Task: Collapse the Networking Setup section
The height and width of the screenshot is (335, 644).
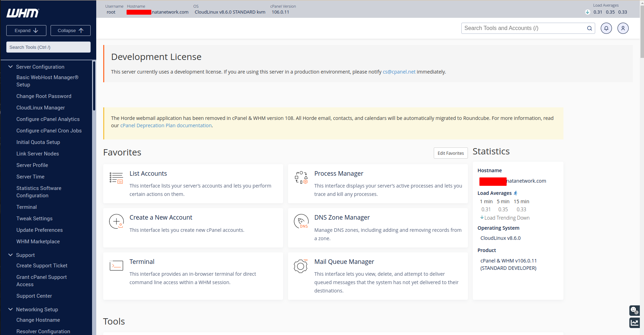Action: click(x=10, y=309)
